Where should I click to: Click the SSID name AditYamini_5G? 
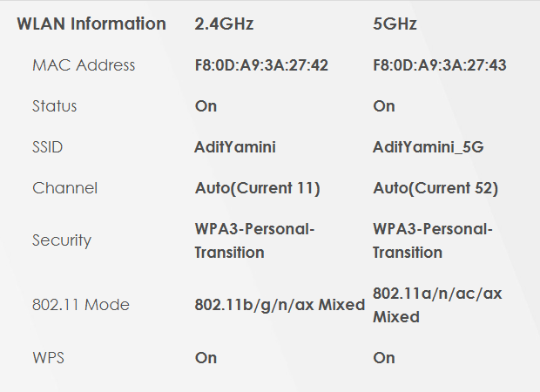click(x=428, y=147)
